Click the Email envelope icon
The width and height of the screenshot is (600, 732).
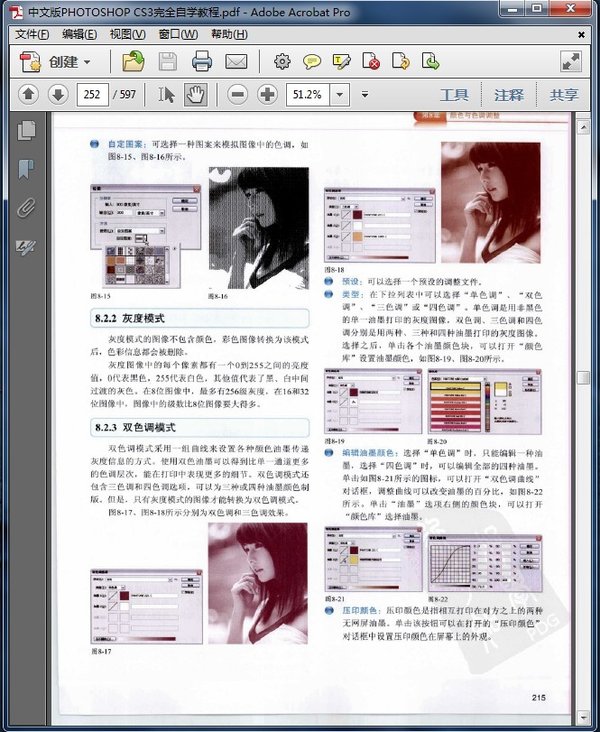tap(236, 62)
